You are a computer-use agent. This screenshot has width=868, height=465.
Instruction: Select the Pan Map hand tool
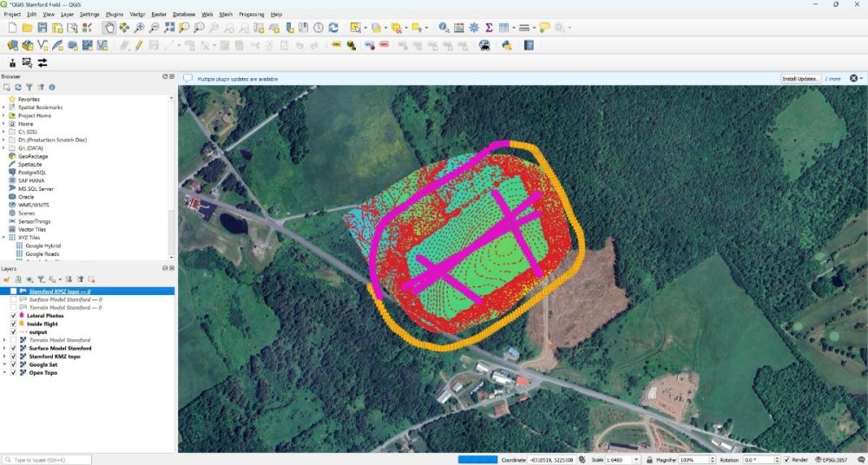tap(109, 28)
